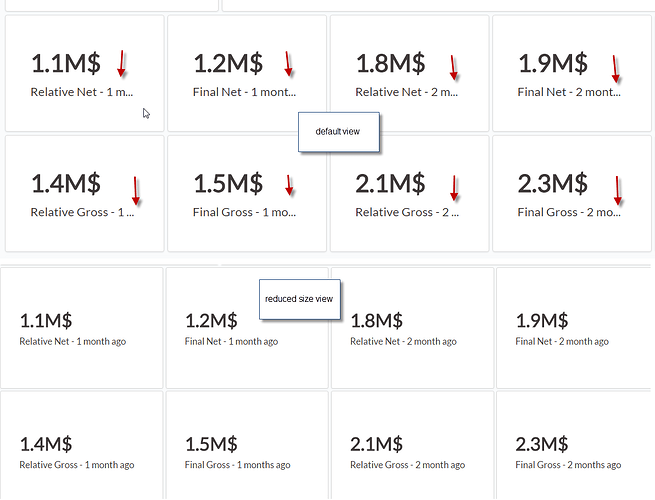655x500 pixels.
Task: Select 2.3M$ above 'Final Gross - 2 months ago'
Action: [542, 444]
